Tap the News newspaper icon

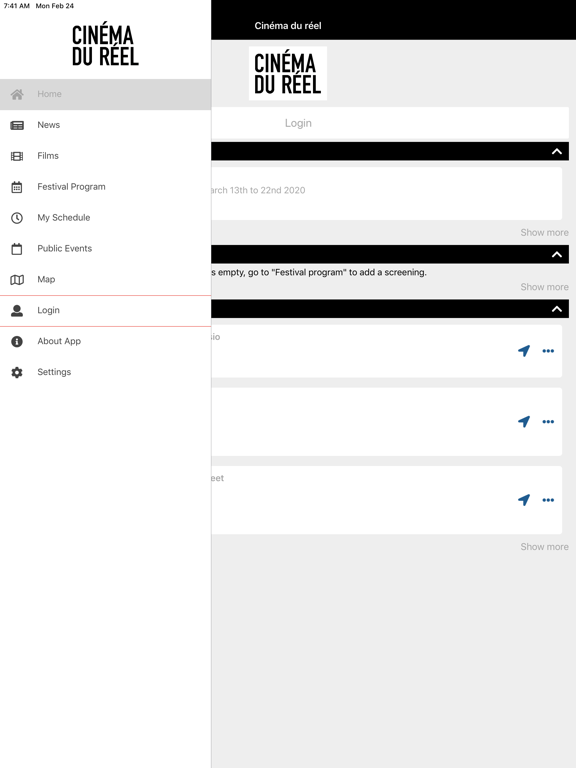(x=17, y=125)
